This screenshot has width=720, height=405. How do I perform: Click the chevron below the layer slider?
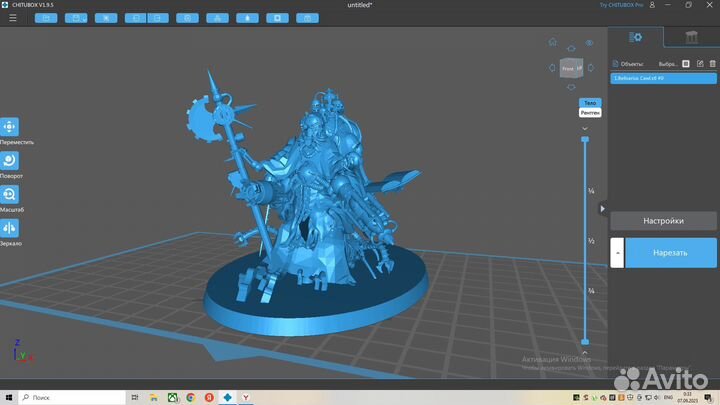(x=585, y=353)
